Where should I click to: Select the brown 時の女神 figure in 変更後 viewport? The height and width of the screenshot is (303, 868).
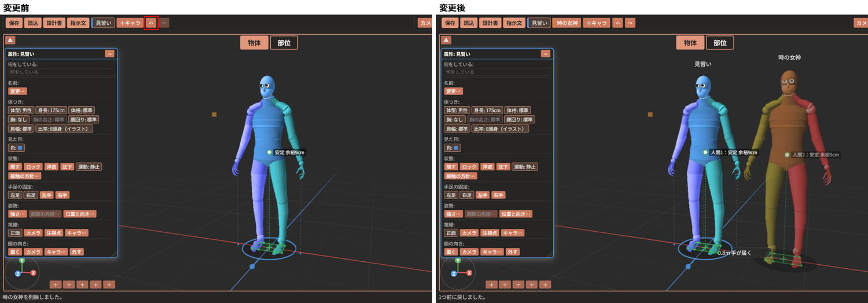(787, 168)
